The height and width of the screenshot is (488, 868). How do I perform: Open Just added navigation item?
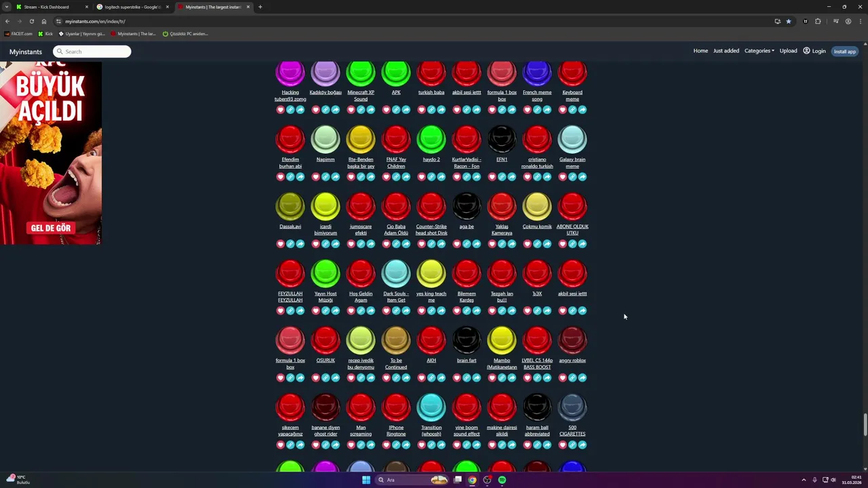pos(726,51)
